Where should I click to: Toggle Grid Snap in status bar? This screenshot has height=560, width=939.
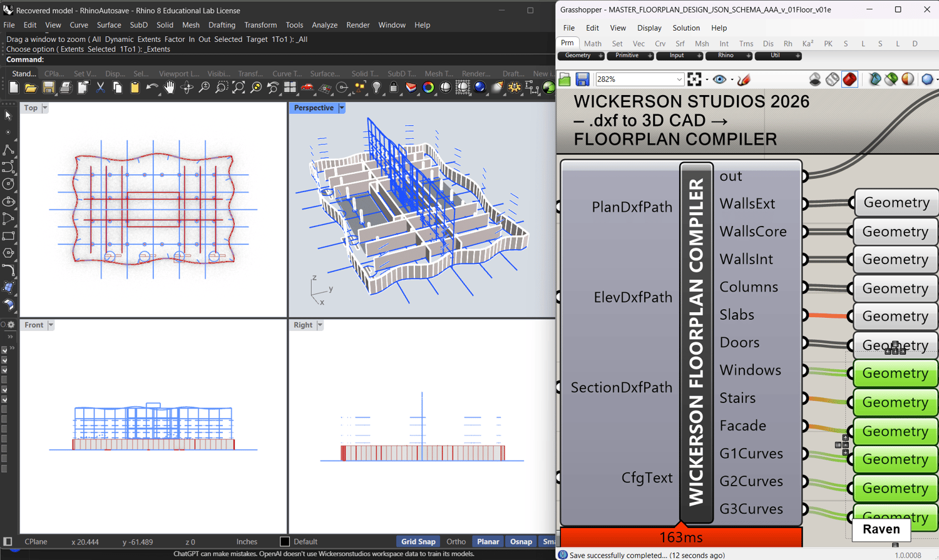[x=418, y=542]
